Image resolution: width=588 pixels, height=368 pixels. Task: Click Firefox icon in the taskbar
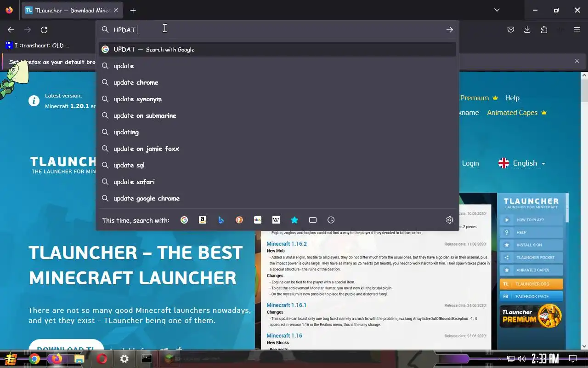pos(57,359)
